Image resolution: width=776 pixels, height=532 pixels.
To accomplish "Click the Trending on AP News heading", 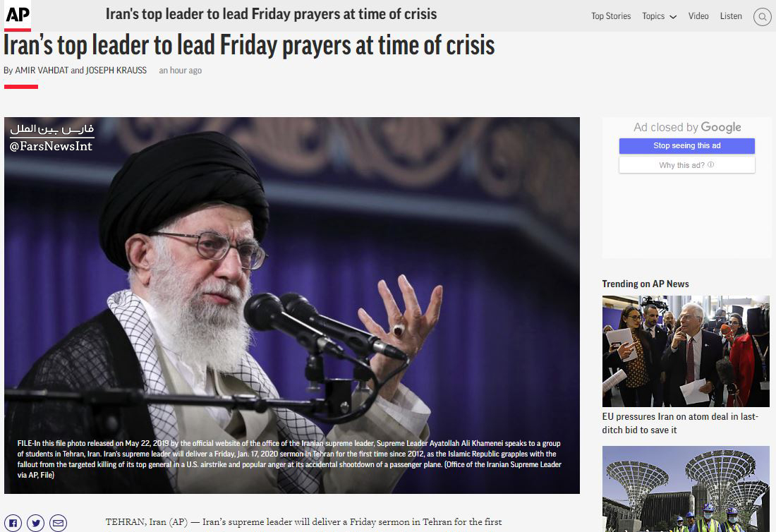I will (645, 284).
